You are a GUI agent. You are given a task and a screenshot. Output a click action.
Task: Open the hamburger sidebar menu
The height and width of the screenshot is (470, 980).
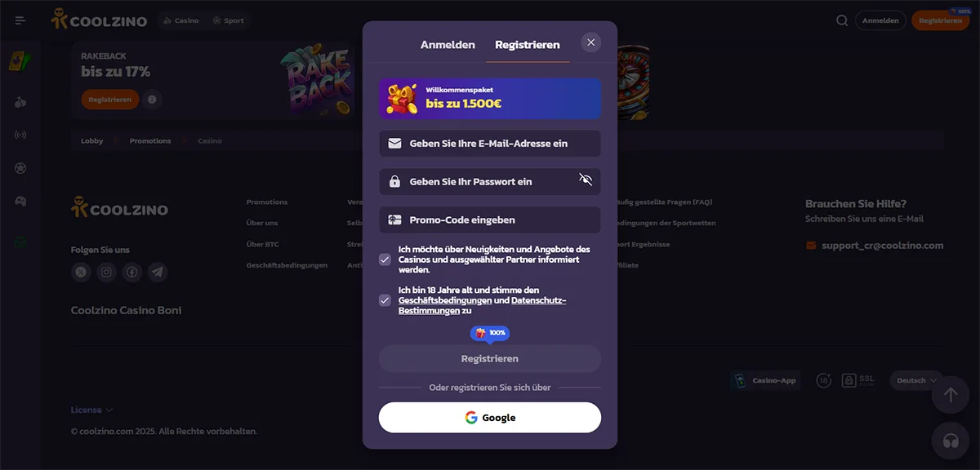pos(20,20)
